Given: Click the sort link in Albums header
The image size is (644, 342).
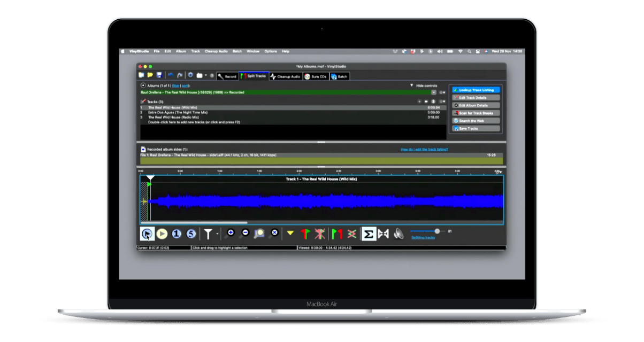Looking at the screenshot, I should [185, 85].
